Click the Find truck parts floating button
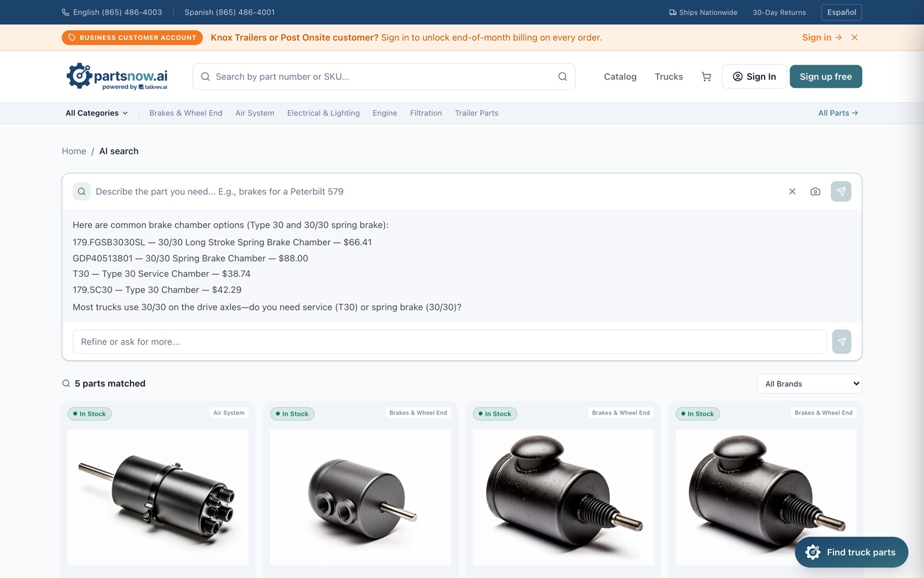The width and height of the screenshot is (924, 578). pos(851,553)
